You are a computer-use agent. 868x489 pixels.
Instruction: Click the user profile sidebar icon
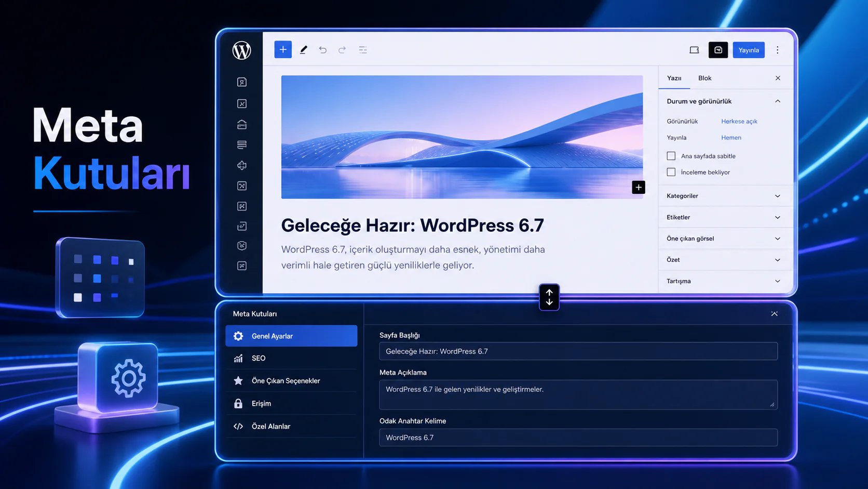coord(242,82)
